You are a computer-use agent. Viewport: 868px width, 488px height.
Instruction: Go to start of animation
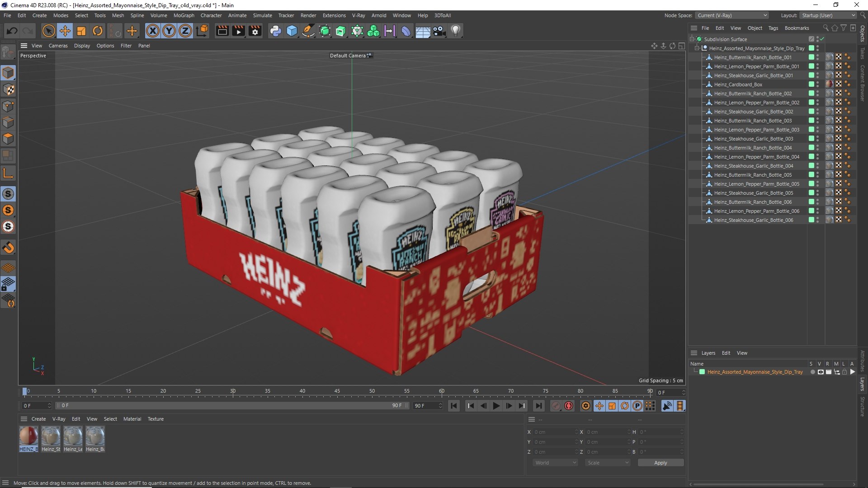[x=454, y=406]
